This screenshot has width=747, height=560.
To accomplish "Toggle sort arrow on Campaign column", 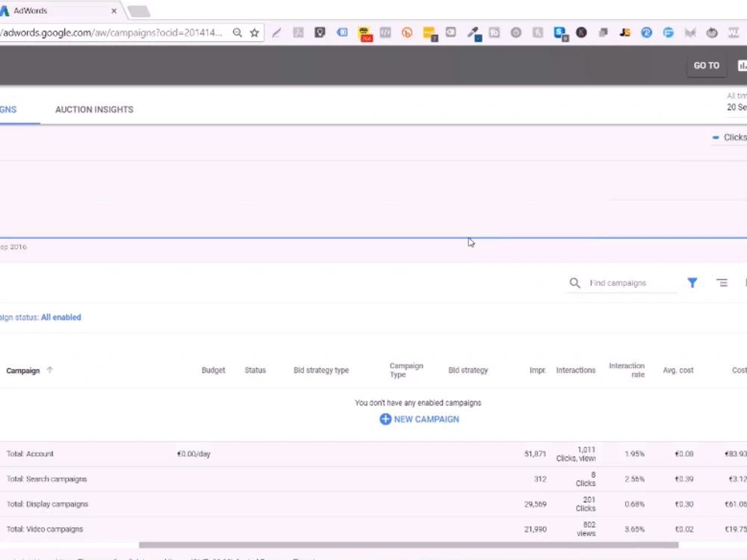I will click(x=49, y=370).
